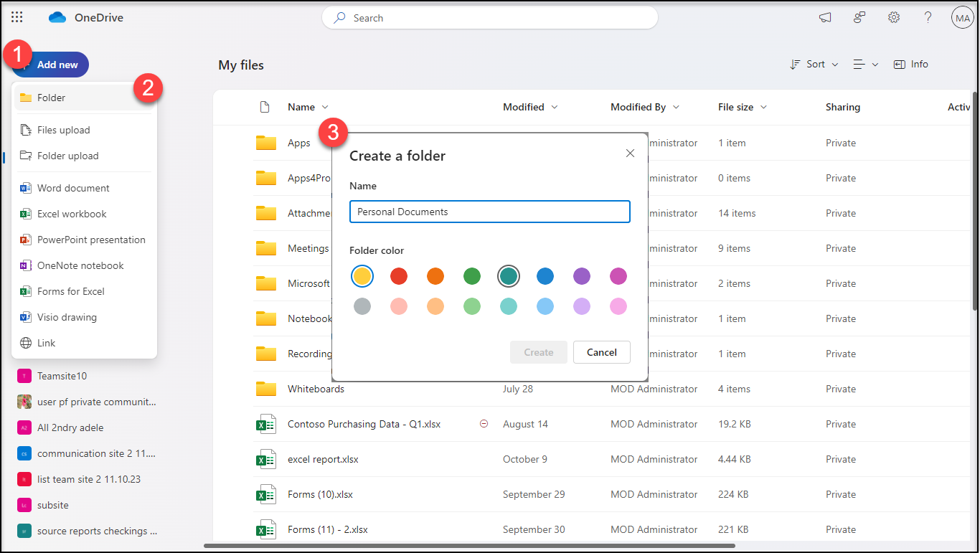Open the view layout options dropdown
The image size is (980, 553).
(x=866, y=65)
